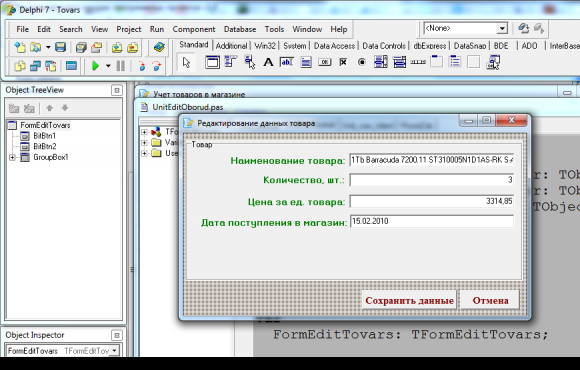The height and width of the screenshot is (370, 580).
Task: Open the Help contents book icon
Action: (159, 47)
